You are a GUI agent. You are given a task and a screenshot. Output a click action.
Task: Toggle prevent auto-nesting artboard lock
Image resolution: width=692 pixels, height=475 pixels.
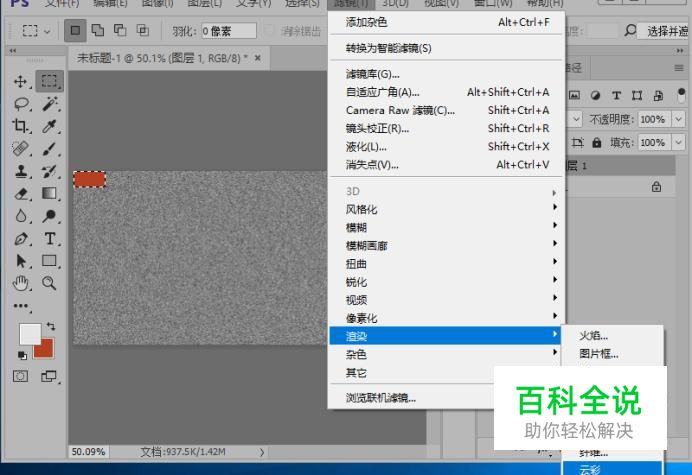[577, 142]
